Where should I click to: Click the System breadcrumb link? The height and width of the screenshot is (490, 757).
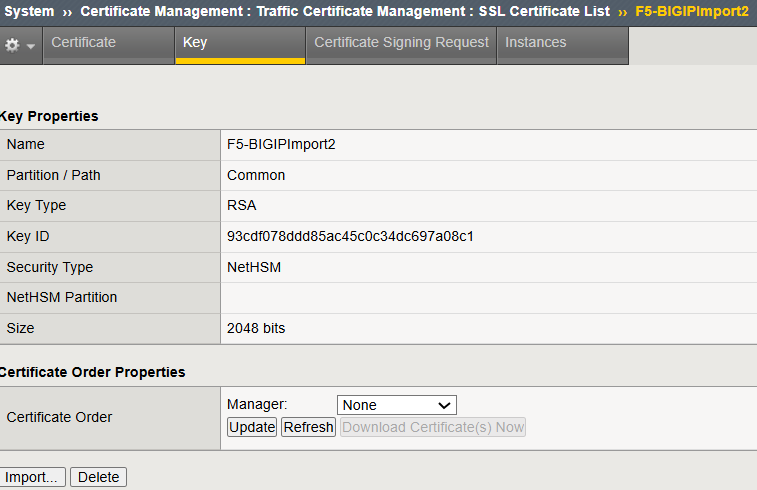pos(29,11)
